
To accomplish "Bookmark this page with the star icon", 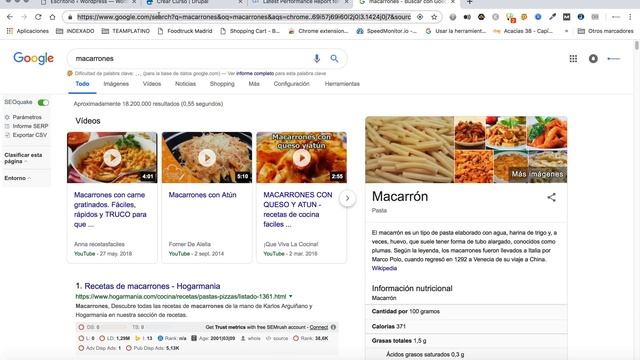I will click(434, 17).
